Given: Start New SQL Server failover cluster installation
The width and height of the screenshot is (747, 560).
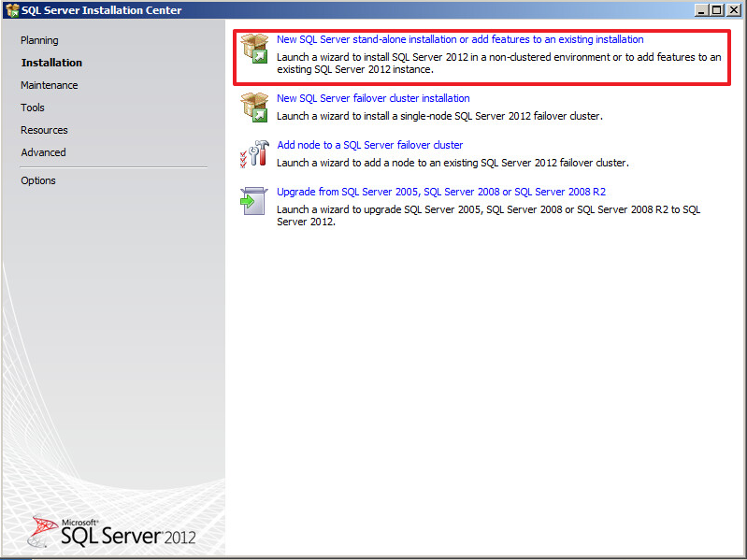Looking at the screenshot, I should pos(373,98).
